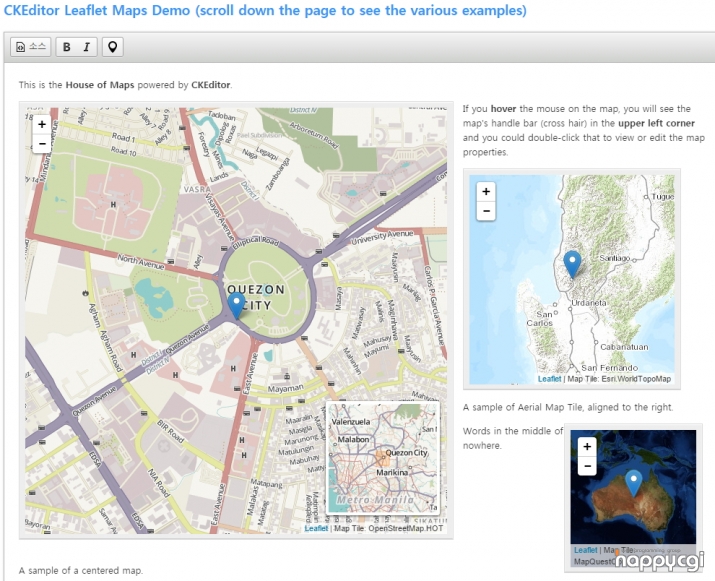Viewport: 715px width, 581px height.
Task: Click 'VASRA' label on main map
Action: click(197, 189)
